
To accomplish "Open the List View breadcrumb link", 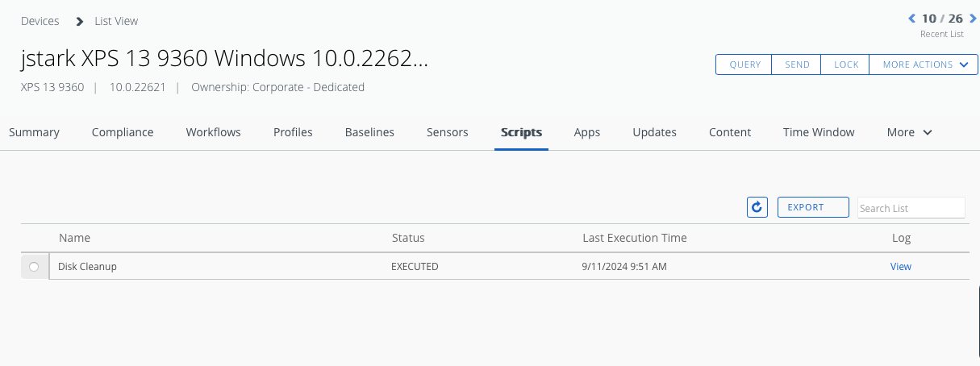I will (116, 21).
